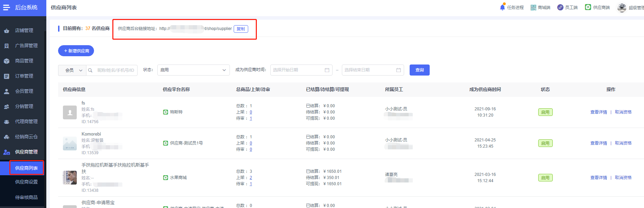Click 取消资格 for supplier Komorebi
Screen dimensions: 644x208
click(623, 143)
